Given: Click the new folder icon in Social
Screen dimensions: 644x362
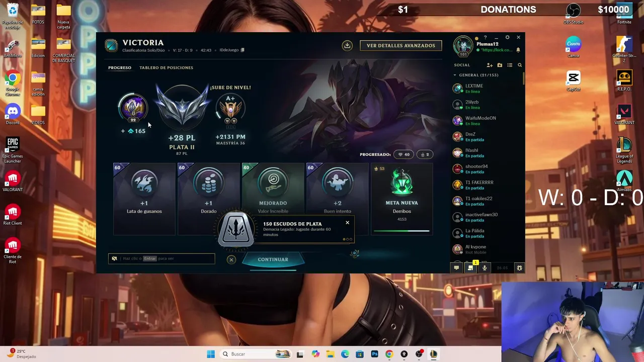Looking at the screenshot, I should pos(500,65).
